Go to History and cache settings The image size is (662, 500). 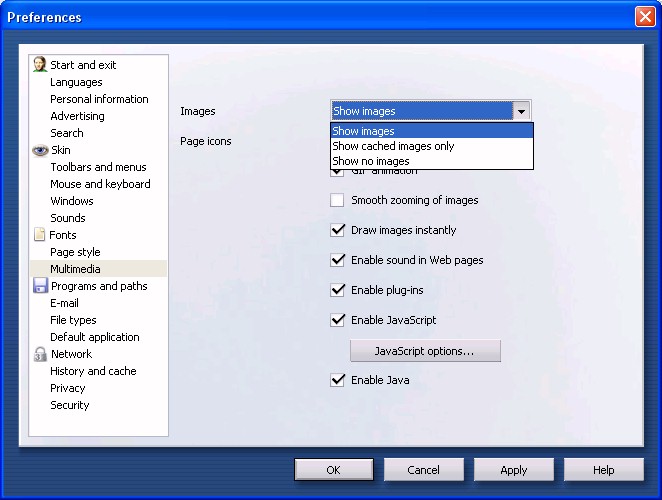[x=93, y=371]
